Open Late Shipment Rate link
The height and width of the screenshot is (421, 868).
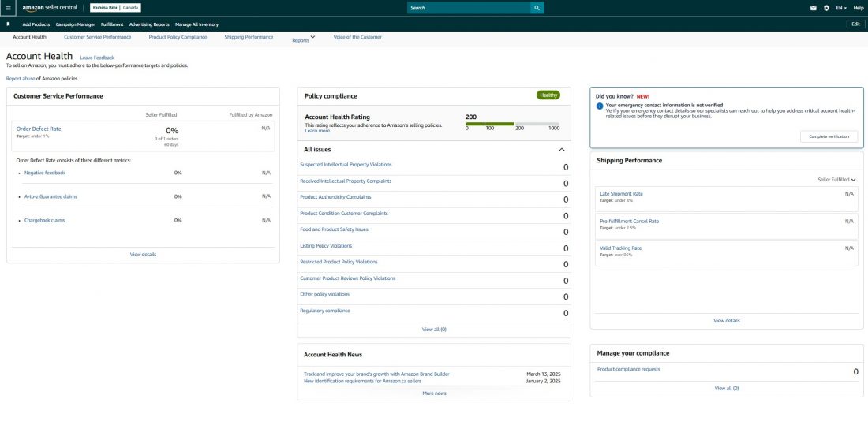[x=621, y=194]
